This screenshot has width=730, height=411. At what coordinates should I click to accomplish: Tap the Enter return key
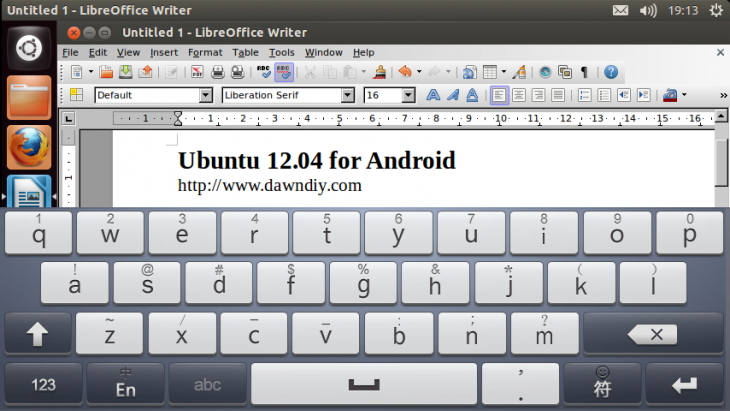[684, 384]
